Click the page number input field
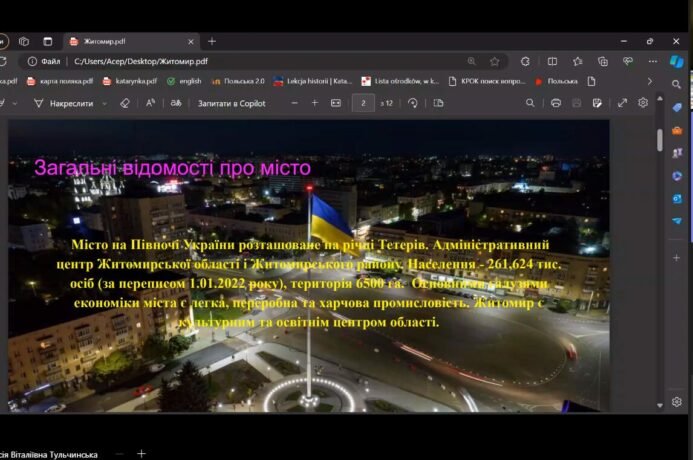693x460 pixels. click(364, 103)
